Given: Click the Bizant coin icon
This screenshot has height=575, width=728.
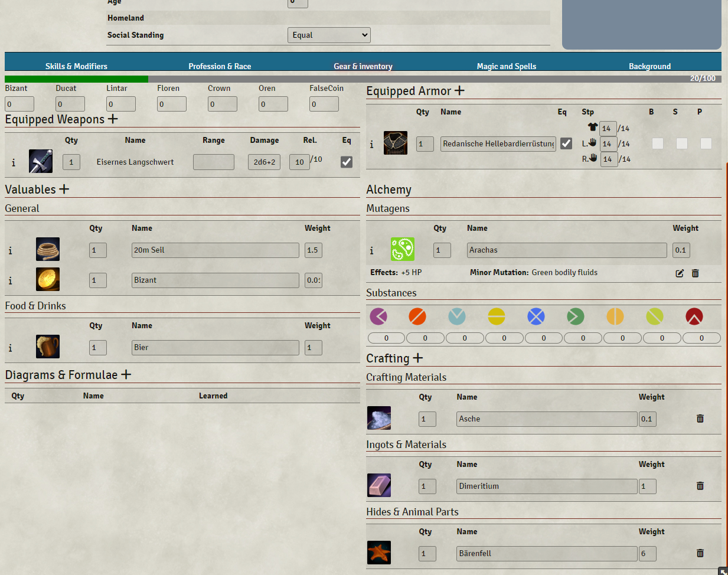Looking at the screenshot, I should pos(48,279).
